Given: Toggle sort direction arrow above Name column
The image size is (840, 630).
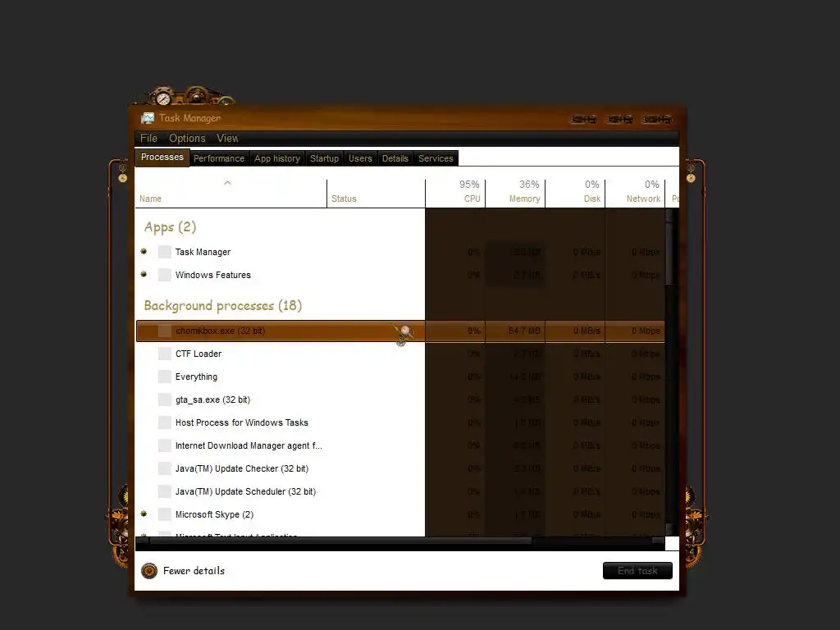Looking at the screenshot, I should tap(228, 183).
